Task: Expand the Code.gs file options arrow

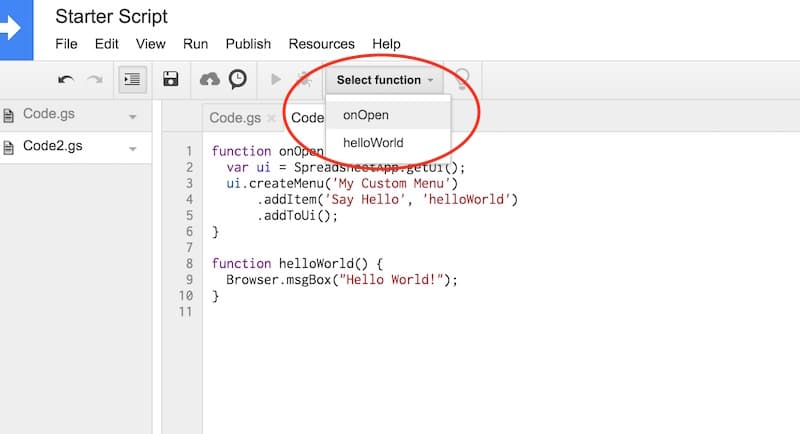Action: [132, 117]
